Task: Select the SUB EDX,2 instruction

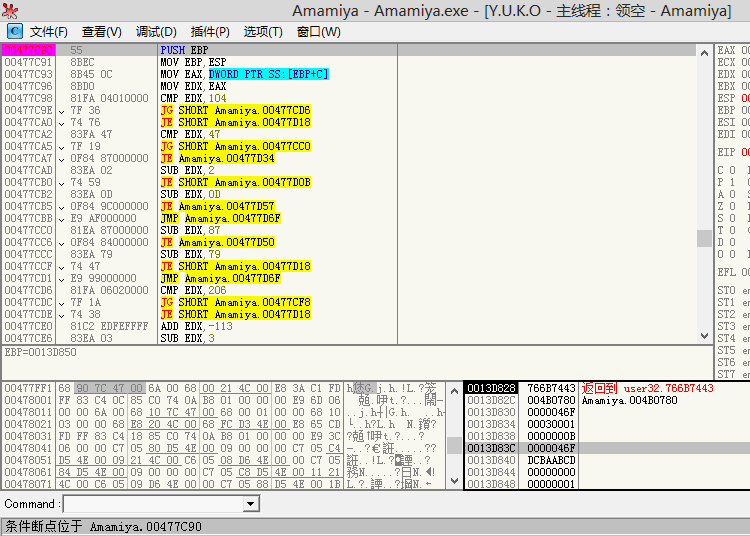Action: coord(187,170)
